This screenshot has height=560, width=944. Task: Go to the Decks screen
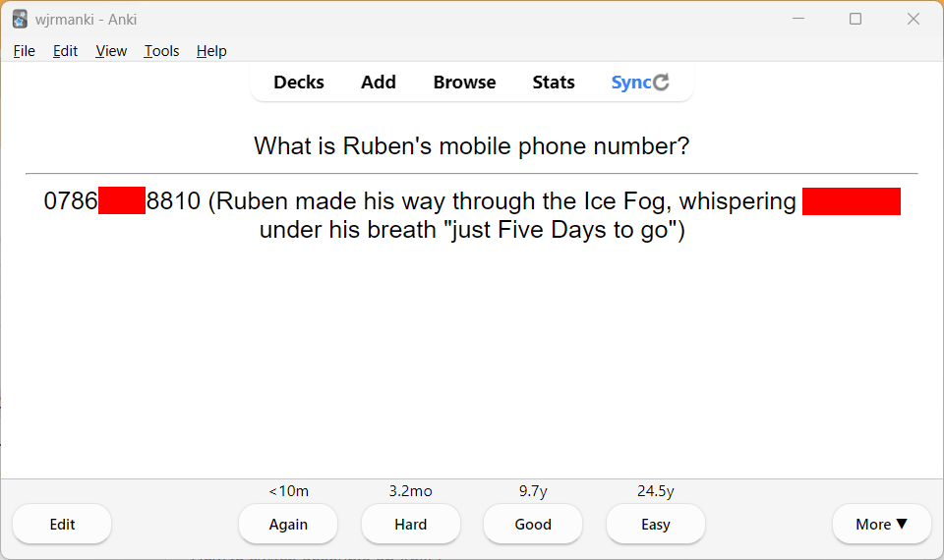tap(299, 83)
